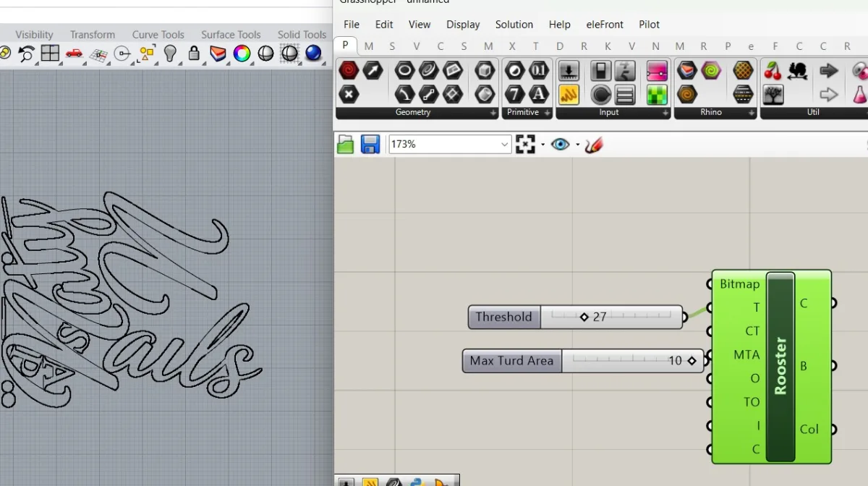Open the View menu in Grasshopper

(x=420, y=25)
